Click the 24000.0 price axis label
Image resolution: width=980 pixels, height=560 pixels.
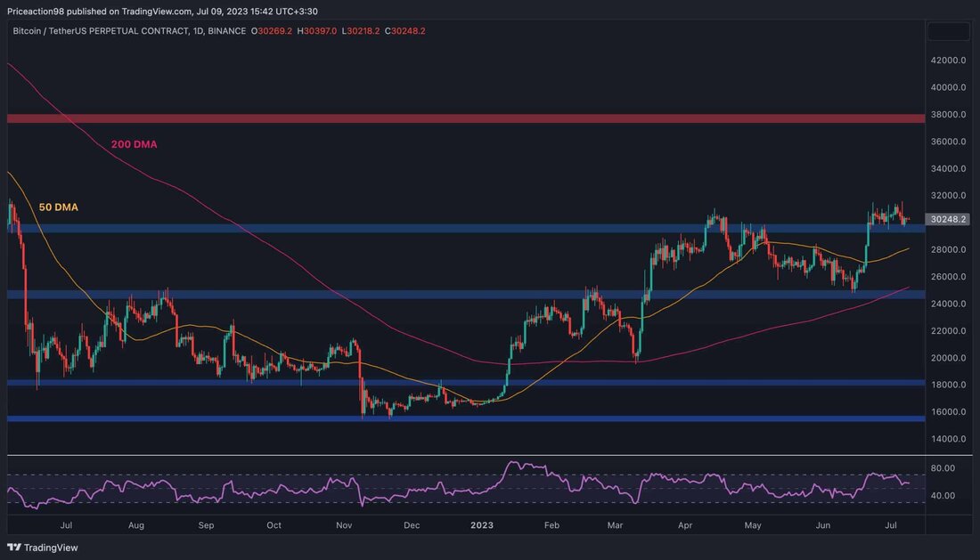pyautogui.click(x=948, y=304)
